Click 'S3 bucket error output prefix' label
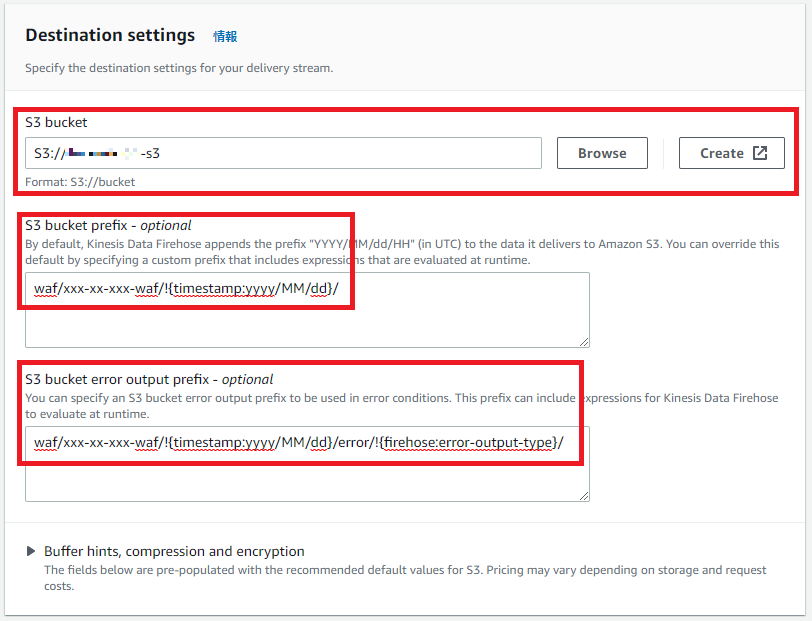 tap(149, 379)
